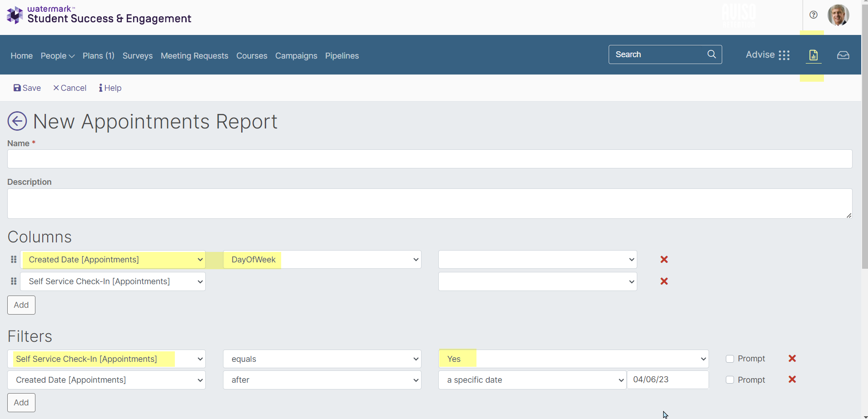The height and width of the screenshot is (419, 868).
Task: Grab drag handle of Created Date column
Action: (x=14, y=260)
